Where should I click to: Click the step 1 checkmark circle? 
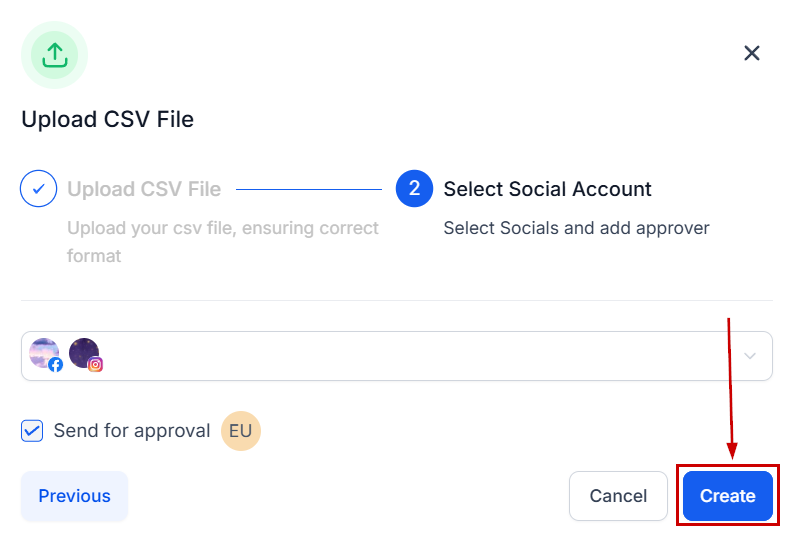click(38, 189)
